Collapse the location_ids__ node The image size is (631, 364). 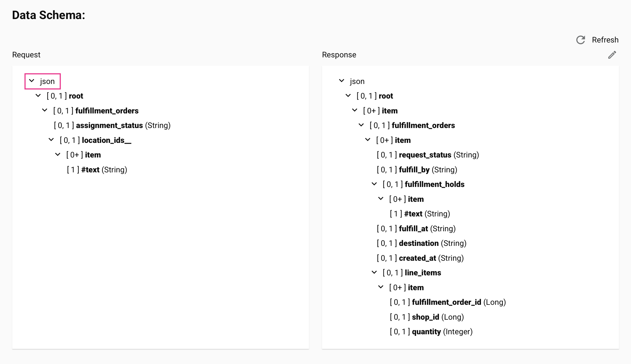[51, 140]
